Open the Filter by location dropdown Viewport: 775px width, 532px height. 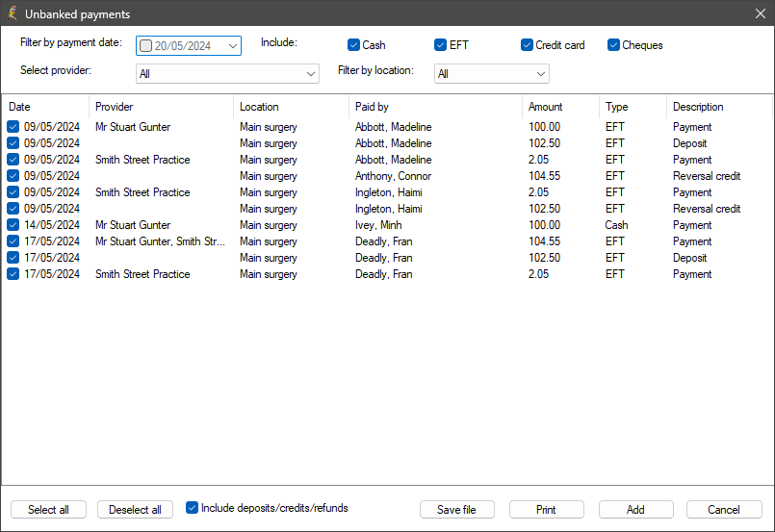pyautogui.click(x=491, y=74)
